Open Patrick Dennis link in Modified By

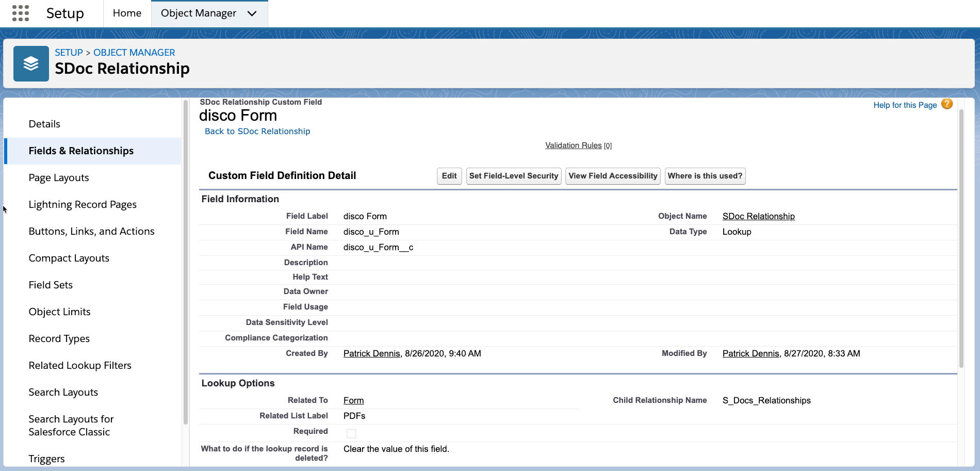750,353
